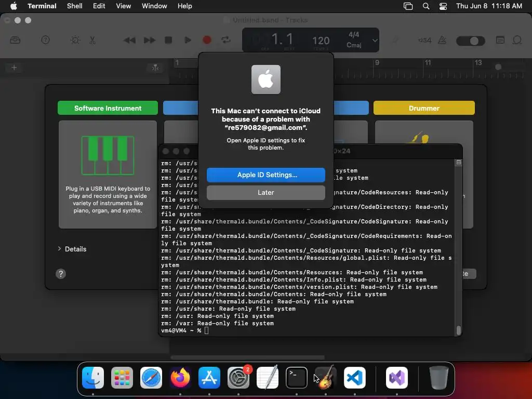
Task: Change the 4/4 time signature
Action: pyautogui.click(x=354, y=35)
